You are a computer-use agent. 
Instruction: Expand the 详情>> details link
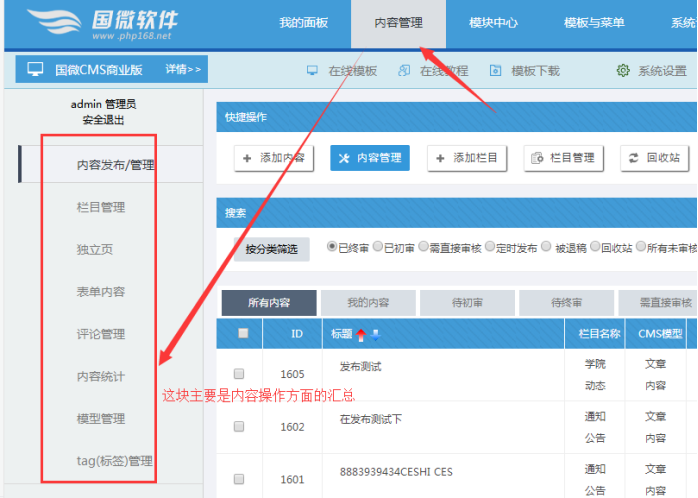pyautogui.click(x=183, y=70)
